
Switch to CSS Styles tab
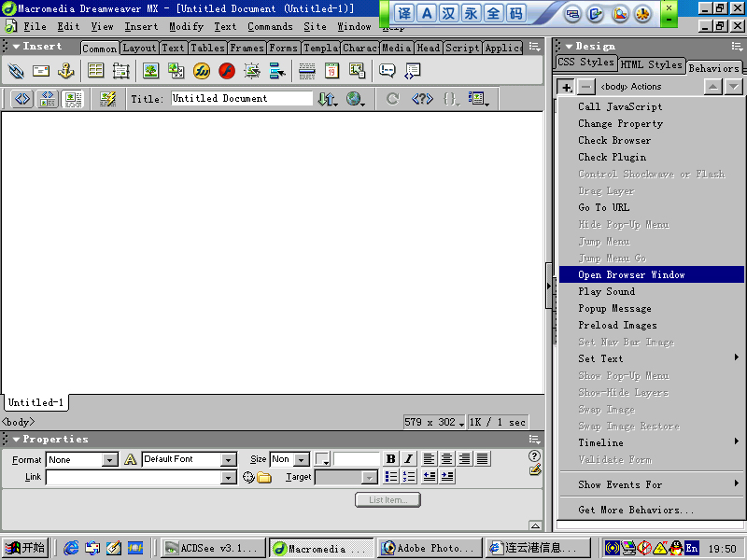(585, 62)
